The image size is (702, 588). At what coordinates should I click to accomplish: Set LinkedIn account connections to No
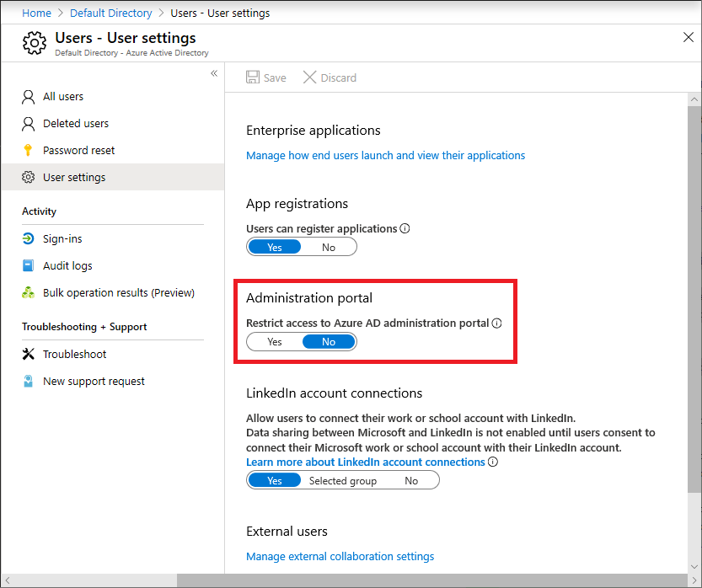coord(411,481)
